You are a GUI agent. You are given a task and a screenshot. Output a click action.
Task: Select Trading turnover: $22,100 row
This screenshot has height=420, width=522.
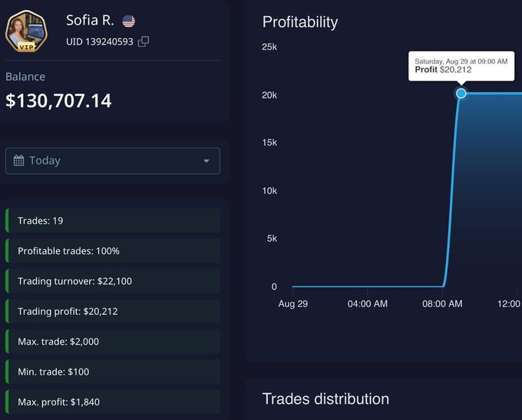pyautogui.click(x=113, y=281)
